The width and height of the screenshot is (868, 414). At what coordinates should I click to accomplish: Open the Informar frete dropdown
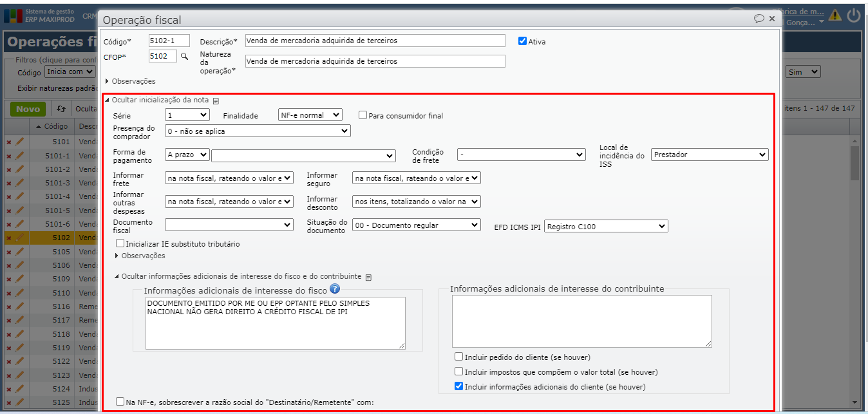point(229,178)
